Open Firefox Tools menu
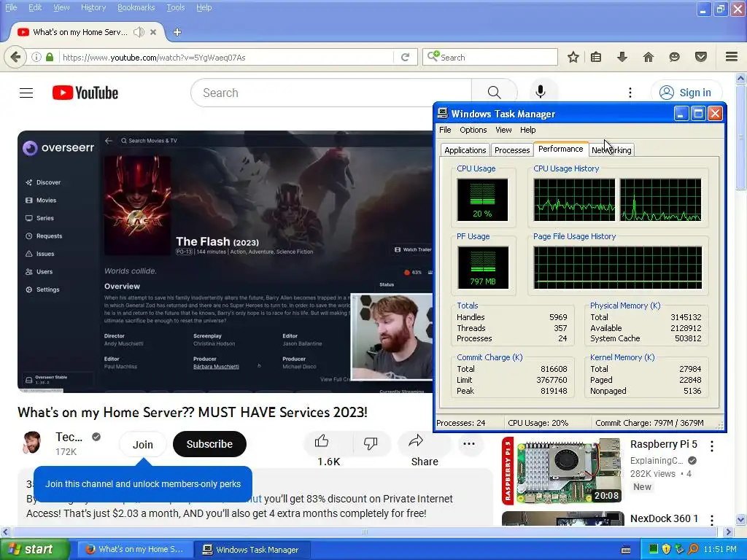The image size is (747, 560). pyautogui.click(x=175, y=7)
